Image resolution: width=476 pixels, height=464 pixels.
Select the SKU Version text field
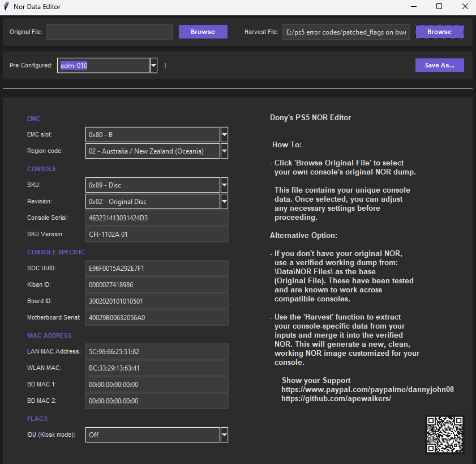point(157,235)
